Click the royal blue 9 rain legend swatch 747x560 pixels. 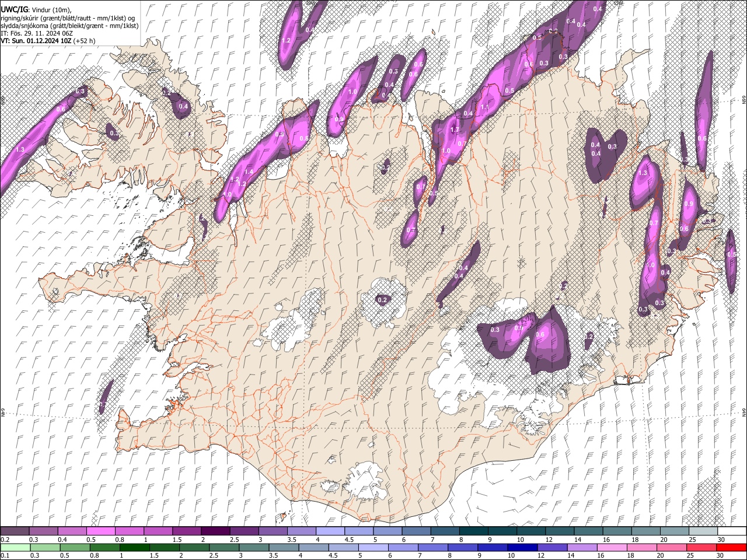[493, 547]
